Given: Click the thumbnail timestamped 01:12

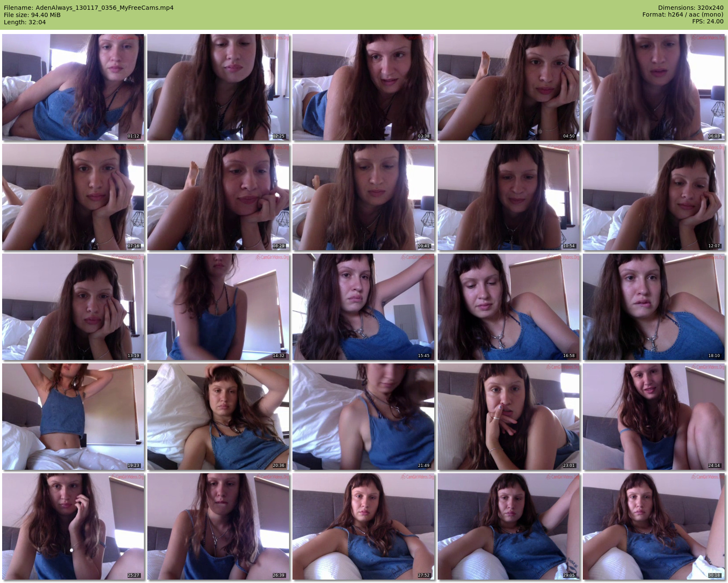Looking at the screenshot, I should (73, 87).
